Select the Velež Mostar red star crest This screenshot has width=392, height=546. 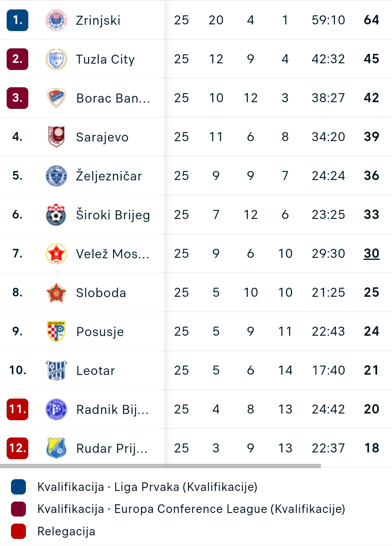(x=56, y=254)
